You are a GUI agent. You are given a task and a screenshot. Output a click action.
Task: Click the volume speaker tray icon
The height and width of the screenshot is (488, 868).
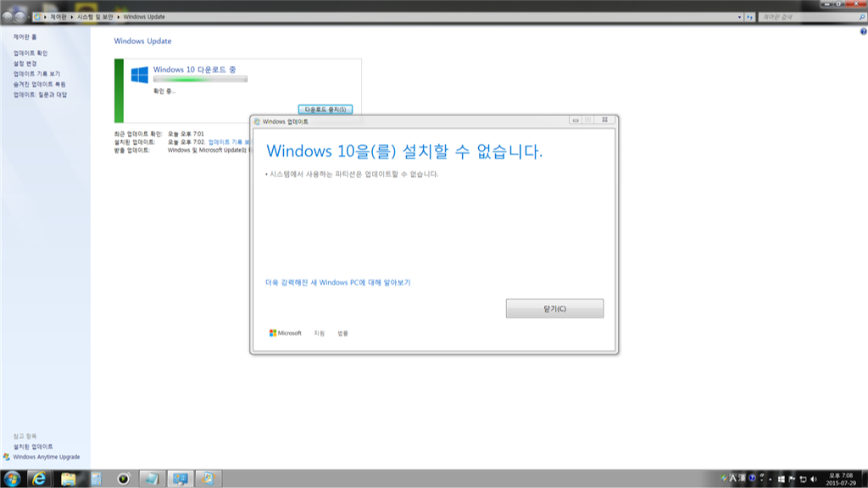click(813, 480)
